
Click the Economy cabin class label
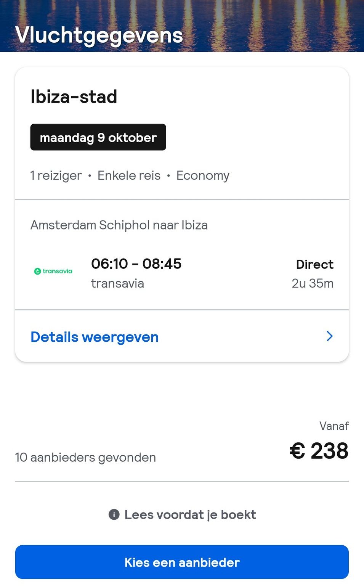pos(203,175)
